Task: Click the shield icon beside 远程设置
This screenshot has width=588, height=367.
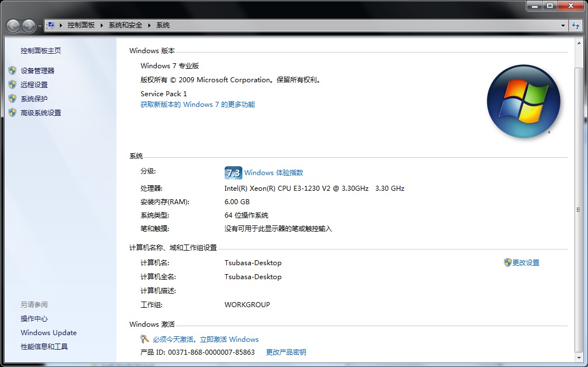Action: [x=12, y=84]
